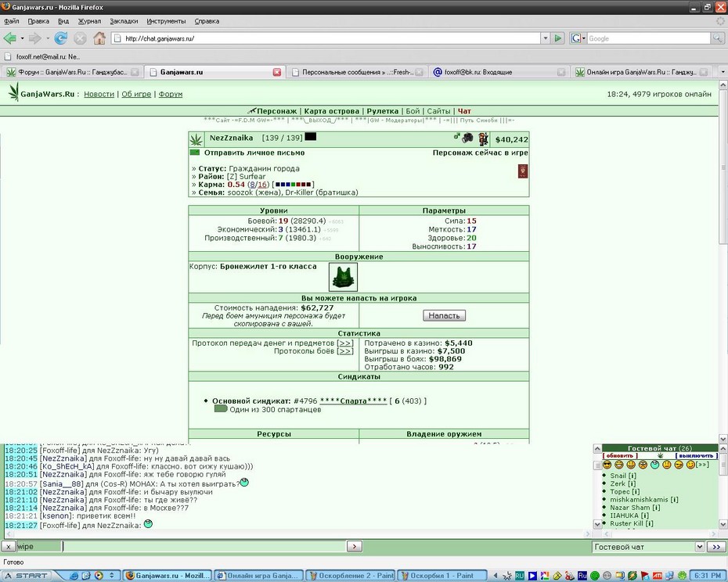Screen dimensions: 728x582
Task: Open the Закладки menu
Action: click(x=124, y=21)
